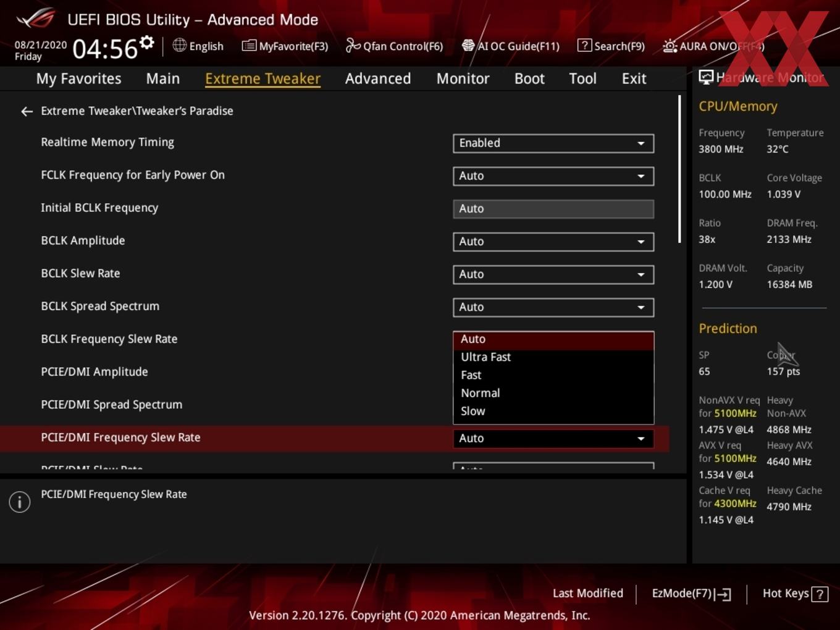The width and height of the screenshot is (840, 630).
Task: Click Hot Keys question mark icon
Action: click(820, 594)
